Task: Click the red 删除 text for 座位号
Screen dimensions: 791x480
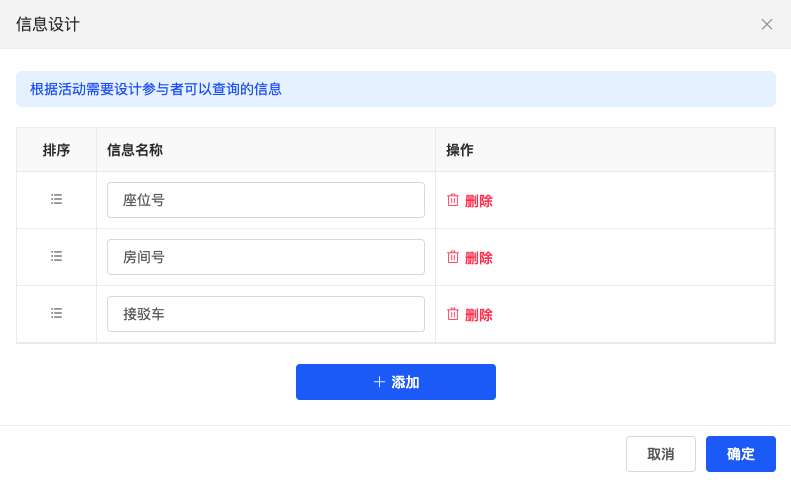Action: click(x=478, y=201)
